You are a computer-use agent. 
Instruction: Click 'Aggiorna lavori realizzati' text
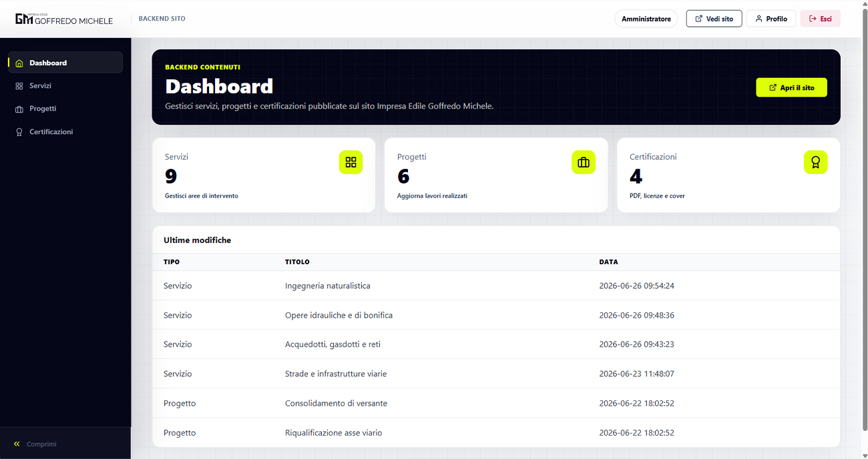tap(432, 196)
